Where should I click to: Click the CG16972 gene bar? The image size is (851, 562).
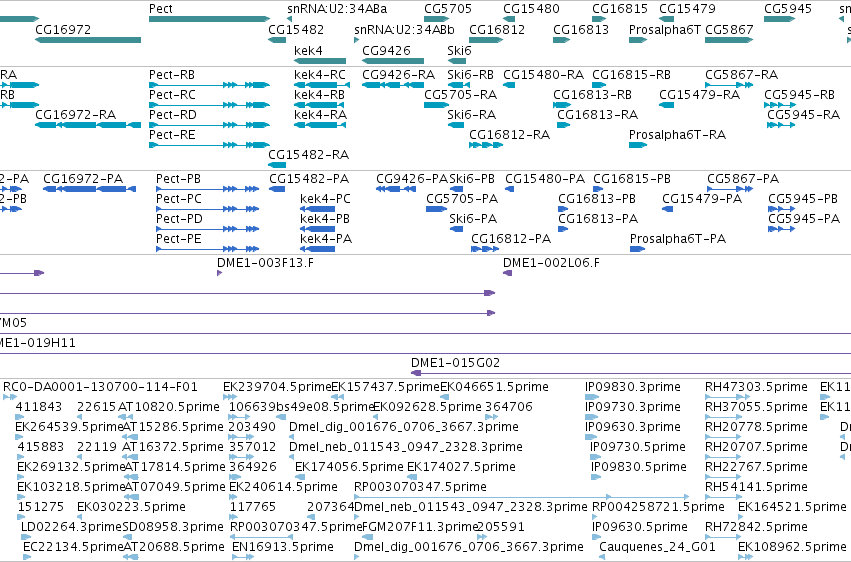click(x=88, y=40)
